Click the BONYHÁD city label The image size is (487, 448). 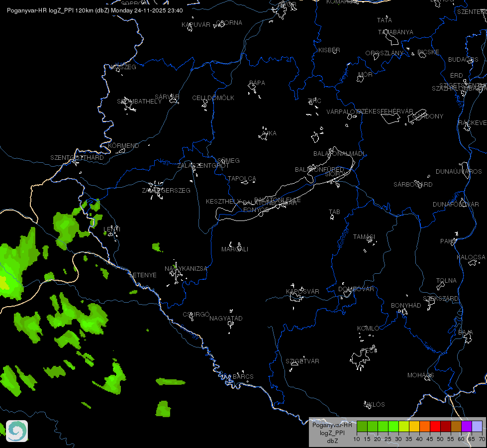pos(406,306)
